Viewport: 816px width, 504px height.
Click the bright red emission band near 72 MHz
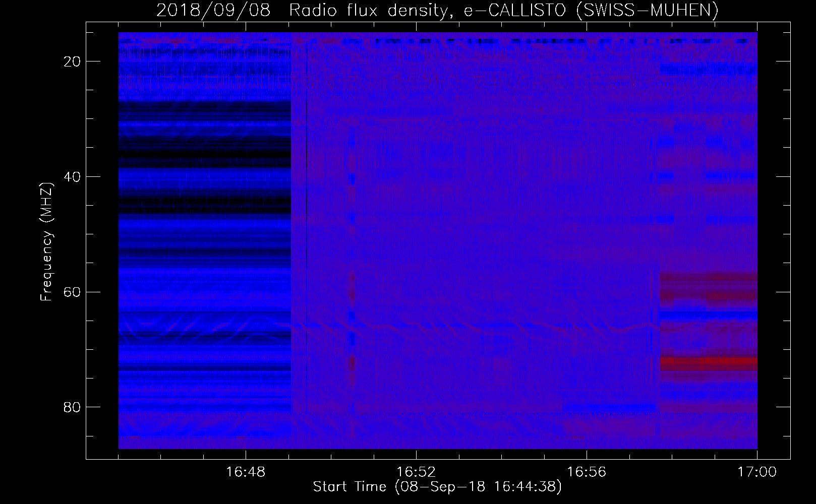pyautogui.click(x=709, y=363)
